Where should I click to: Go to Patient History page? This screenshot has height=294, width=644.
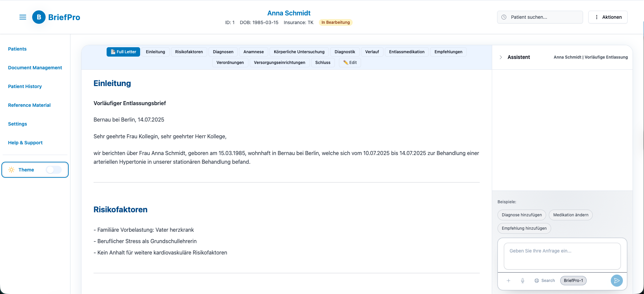pyautogui.click(x=25, y=86)
